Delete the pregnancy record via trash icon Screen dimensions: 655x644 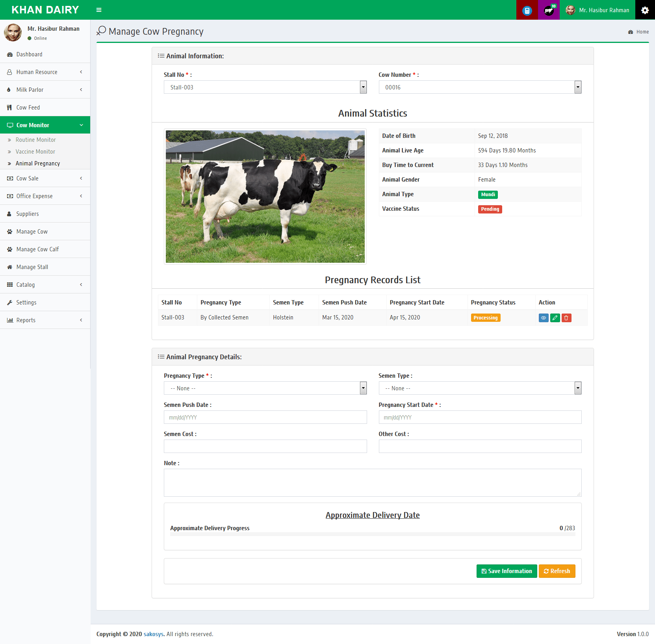[566, 317]
